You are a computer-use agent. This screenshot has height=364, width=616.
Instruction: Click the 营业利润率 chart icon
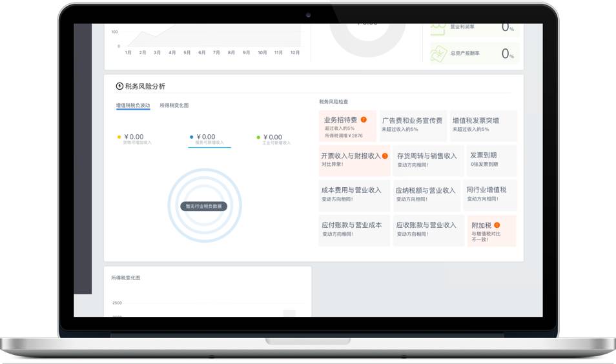[439, 28]
